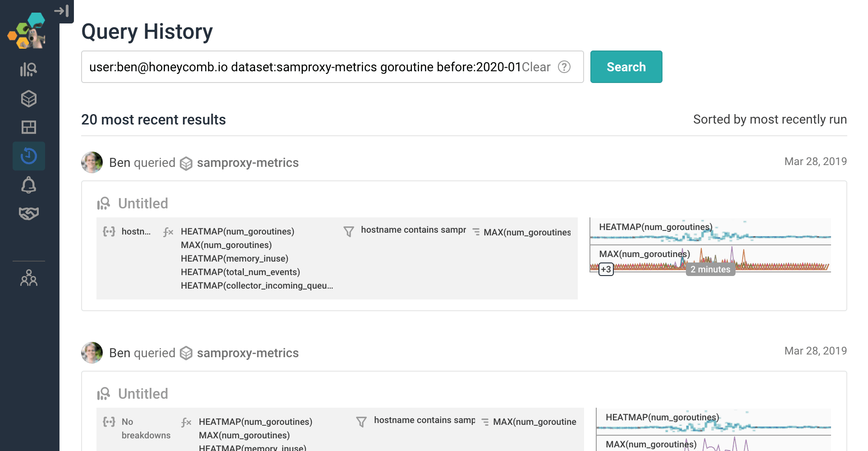Click the first result's heatmap graph thumbnail
Image resolution: width=868 pixels, height=451 pixels.
click(x=710, y=231)
